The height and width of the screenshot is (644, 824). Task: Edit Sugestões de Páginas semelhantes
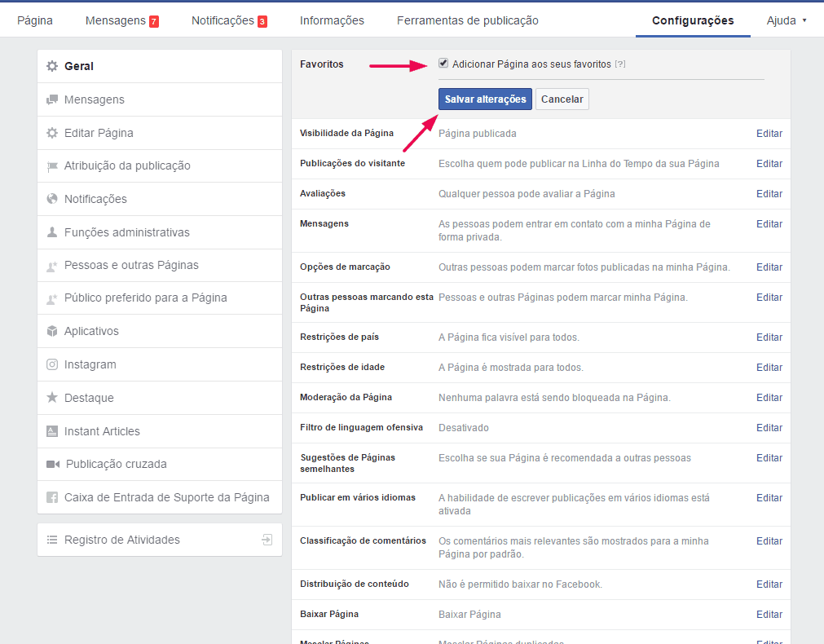click(769, 458)
